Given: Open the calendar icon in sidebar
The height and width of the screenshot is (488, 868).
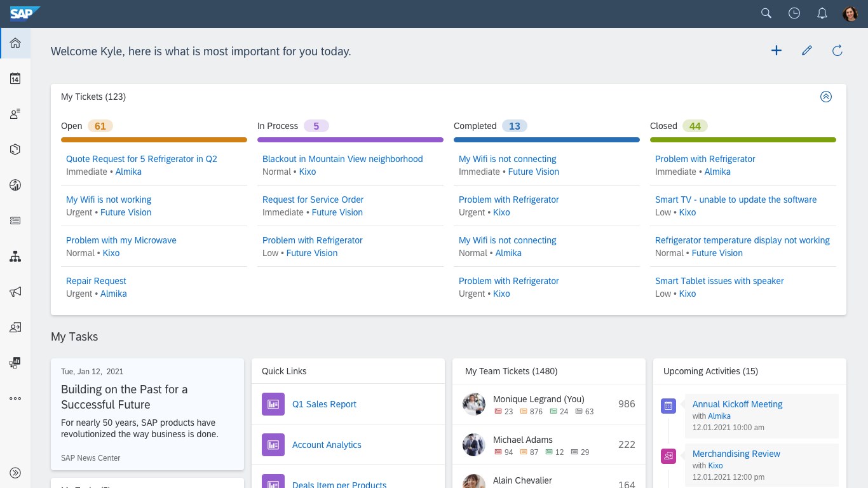Looking at the screenshot, I should (x=15, y=79).
